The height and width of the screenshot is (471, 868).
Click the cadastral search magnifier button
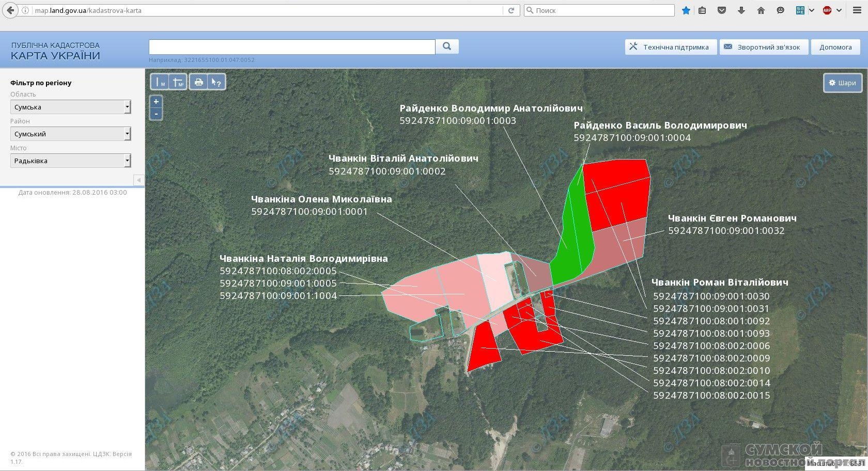click(447, 46)
